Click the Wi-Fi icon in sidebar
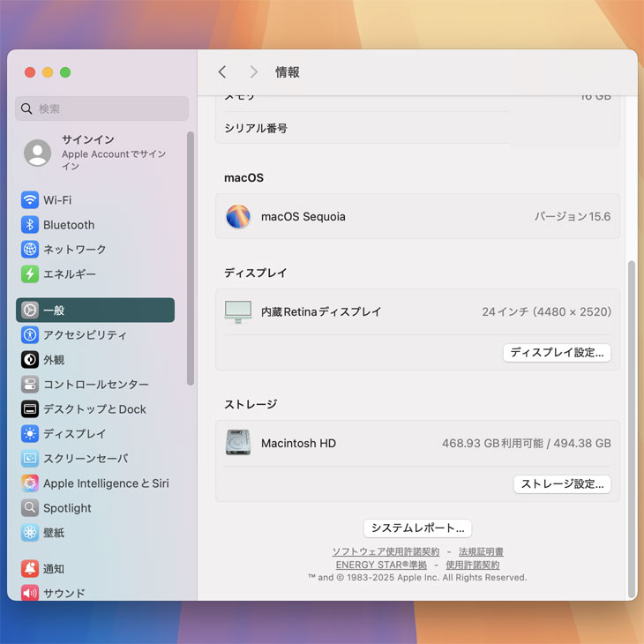644x644 pixels. tap(30, 200)
